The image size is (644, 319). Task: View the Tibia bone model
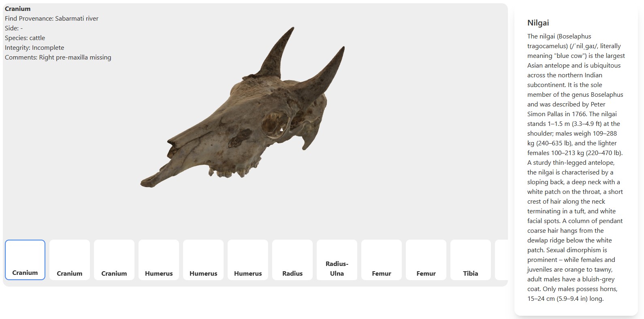click(471, 260)
